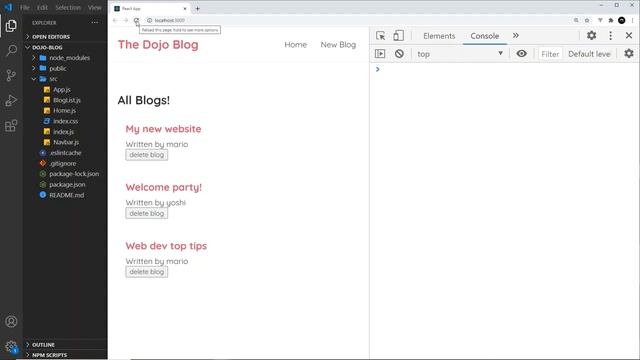Toggle the DevTools device toolbar
The width and height of the screenshot is (640, 360).
point(398,36)
